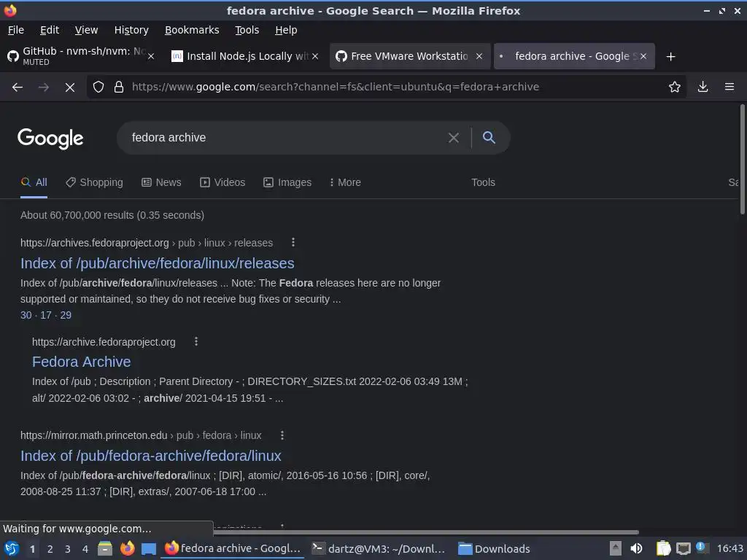Open a new tab with the plus button
The image size is (747, 560).
pos(670,57)
